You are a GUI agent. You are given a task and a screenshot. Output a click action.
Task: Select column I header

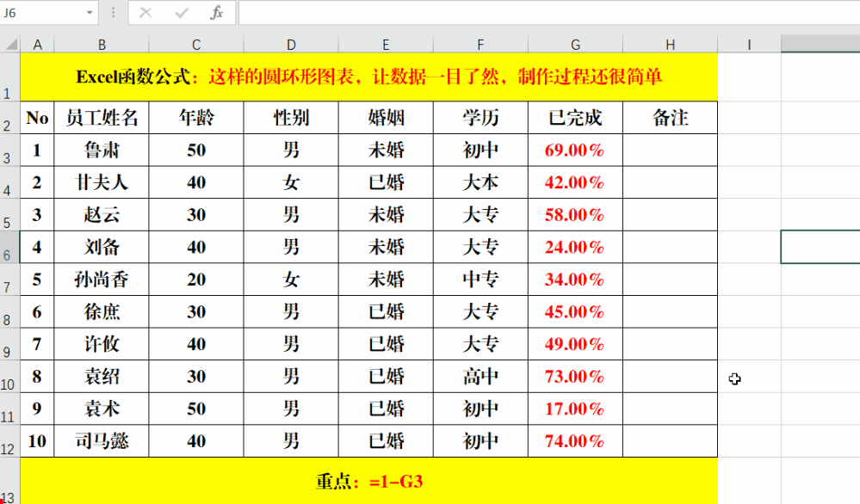(x=749, y=45)
